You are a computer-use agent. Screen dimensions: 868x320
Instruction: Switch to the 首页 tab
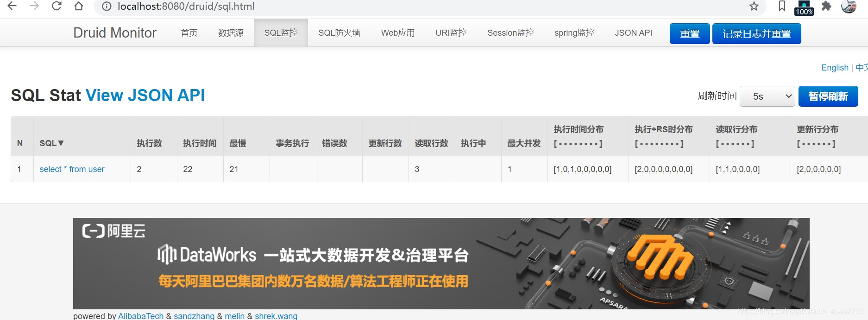pyautogui.click(x=189, y=33)
